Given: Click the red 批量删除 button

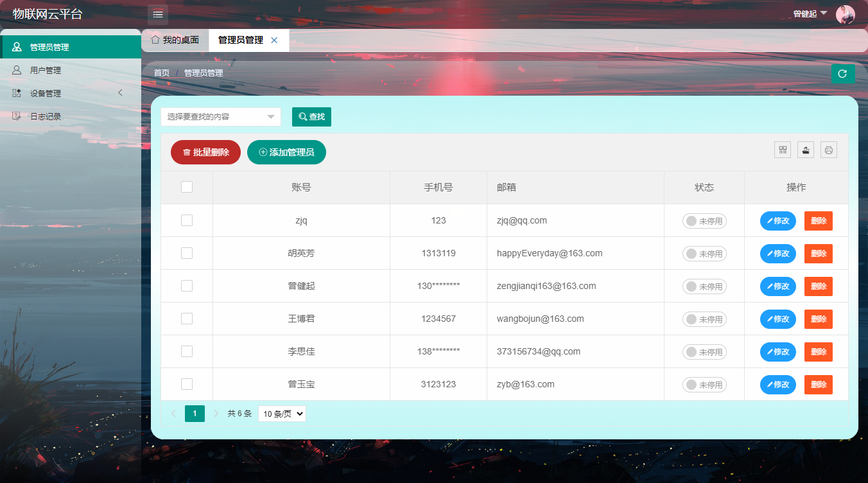Looking at the screenshot, I should [x=205, y=152].
